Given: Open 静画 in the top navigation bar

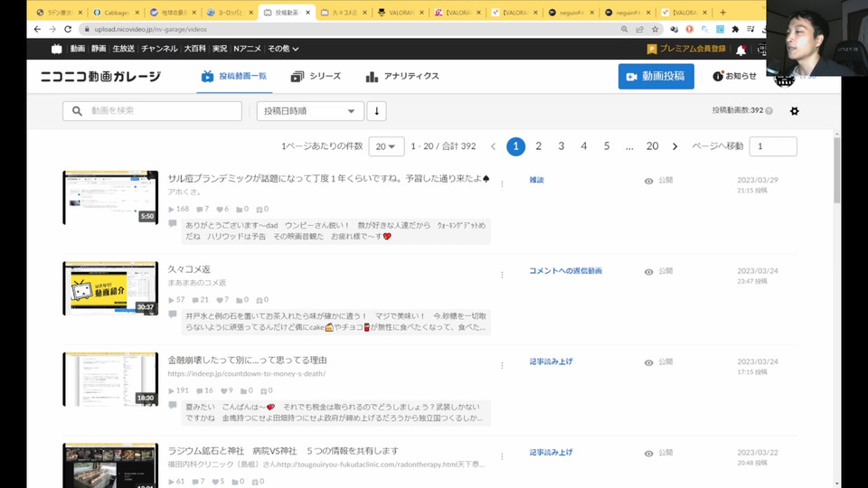Looking at the screenshot, I should click(x=99, y=49).
